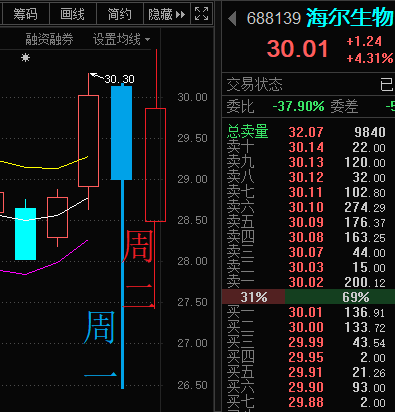Click 交易状态 label

click(255, 84)
